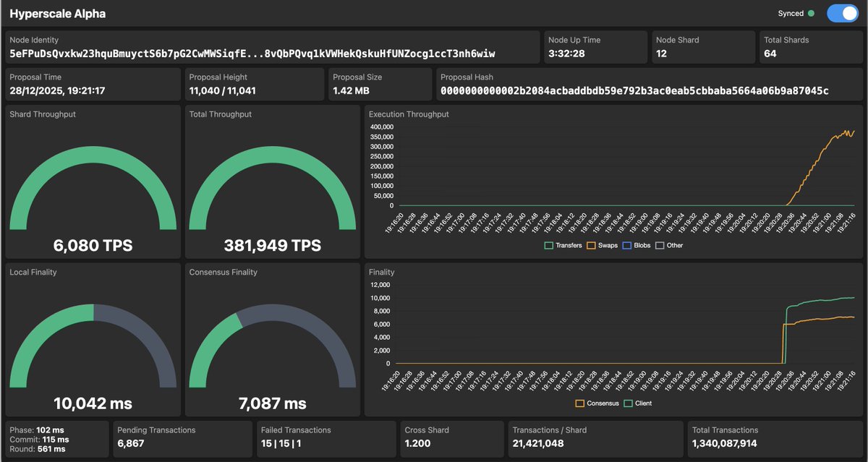Toggle the blue switch in the header
The image size is (868, 462).
(x=842, y=14)
